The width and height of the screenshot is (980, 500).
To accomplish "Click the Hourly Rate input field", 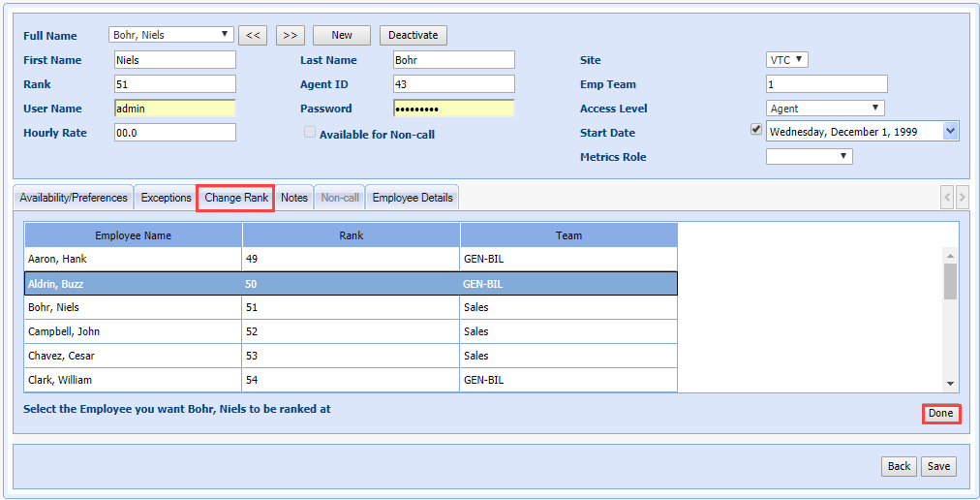I will pyautogui.click(x=175, y=133).
